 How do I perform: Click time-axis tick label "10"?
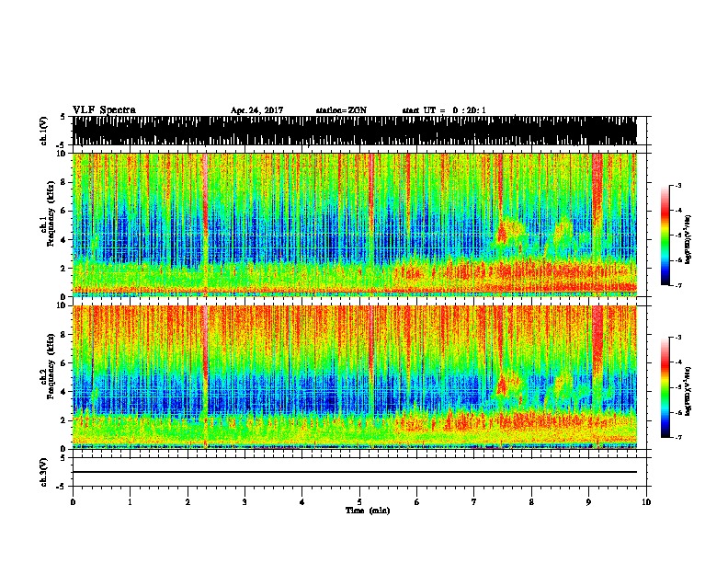(646, 502)
